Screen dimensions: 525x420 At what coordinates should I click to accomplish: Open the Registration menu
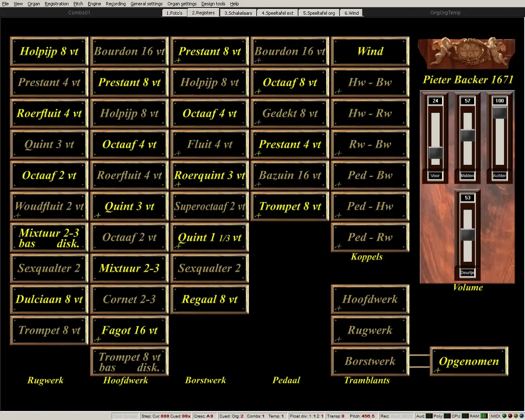(57, 4)
